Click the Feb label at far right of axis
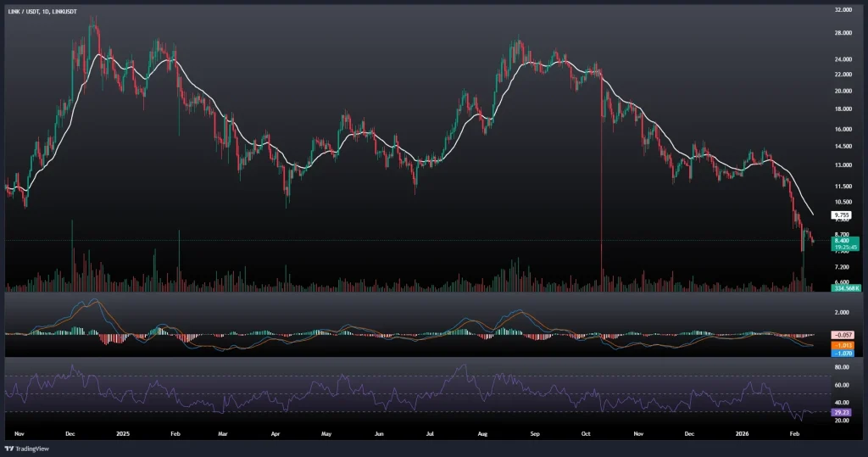 (x=794, y=432)
